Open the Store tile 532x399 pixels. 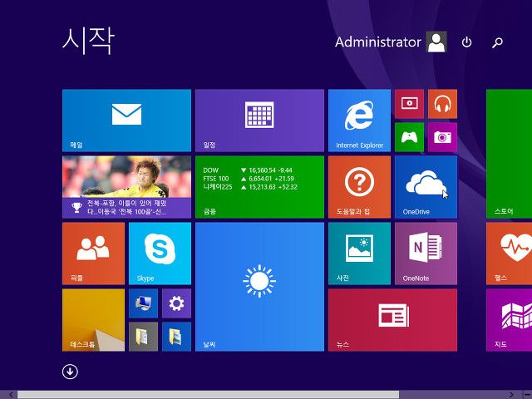click(509, 154)
